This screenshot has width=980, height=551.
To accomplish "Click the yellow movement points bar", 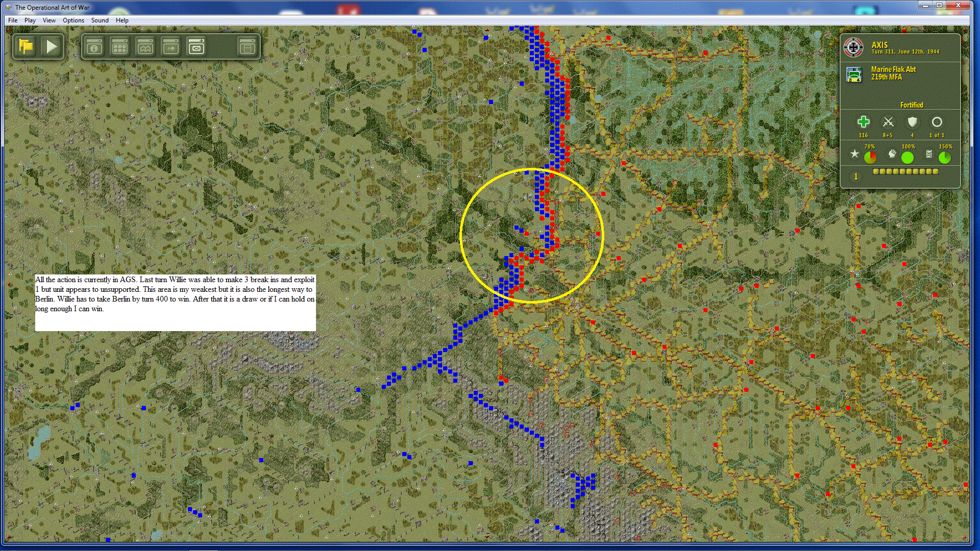I will pos(905,172).
